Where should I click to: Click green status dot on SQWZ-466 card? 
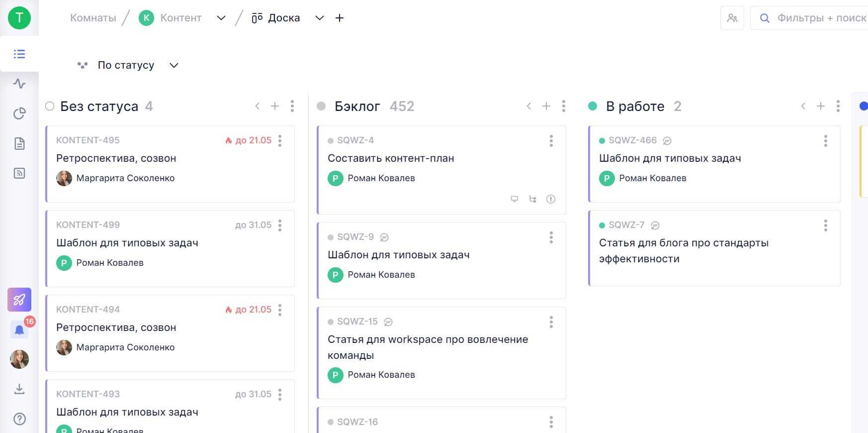point(602,141)
